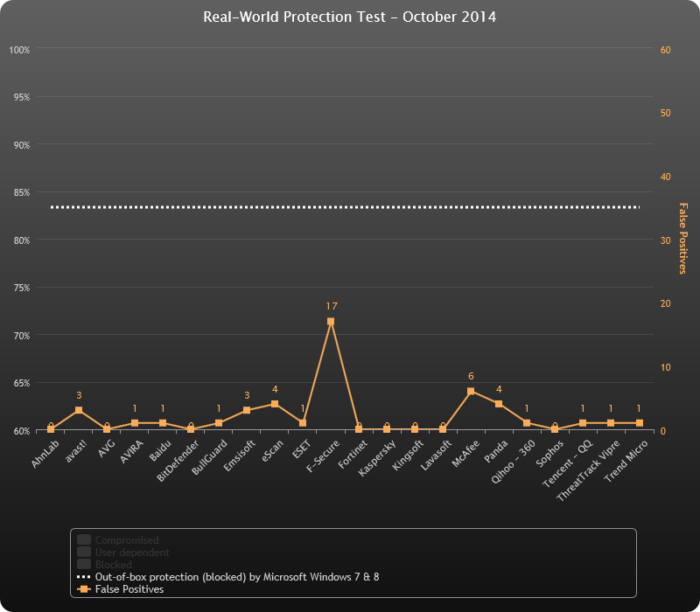Select the ThreatTrack Vipre x-axis label
The image size is (700, 612).
(x=588, y=470)
